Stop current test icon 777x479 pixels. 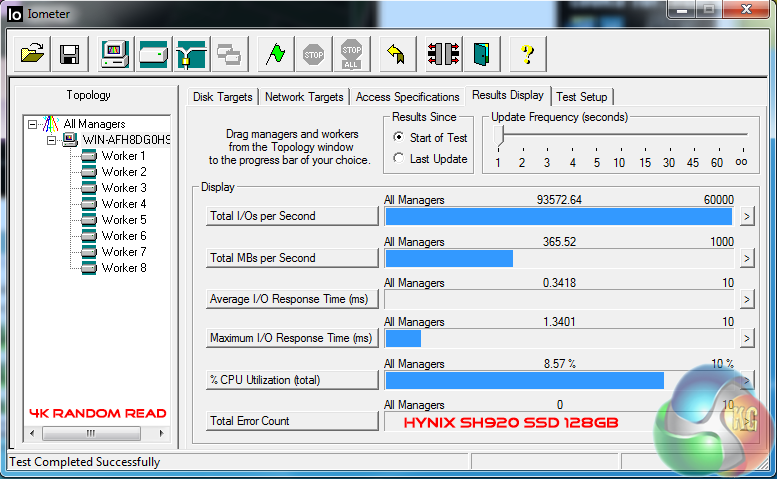point(313,53)
